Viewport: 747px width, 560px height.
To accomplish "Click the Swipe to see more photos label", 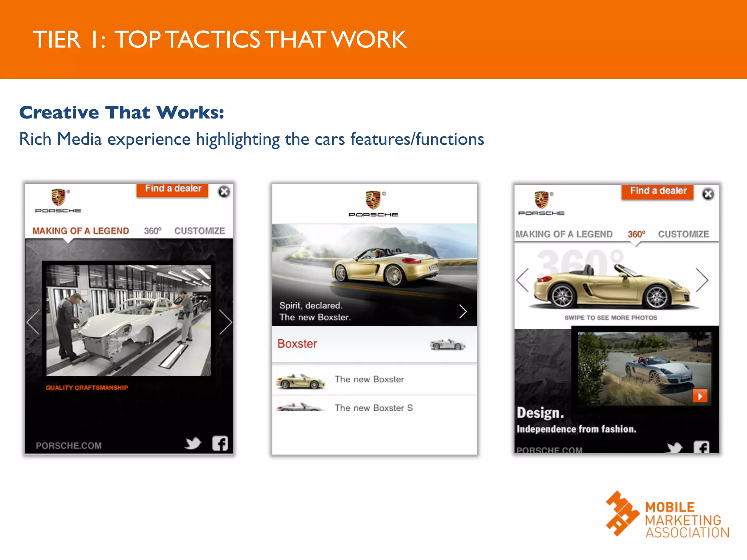I will [x=611, y=318].
